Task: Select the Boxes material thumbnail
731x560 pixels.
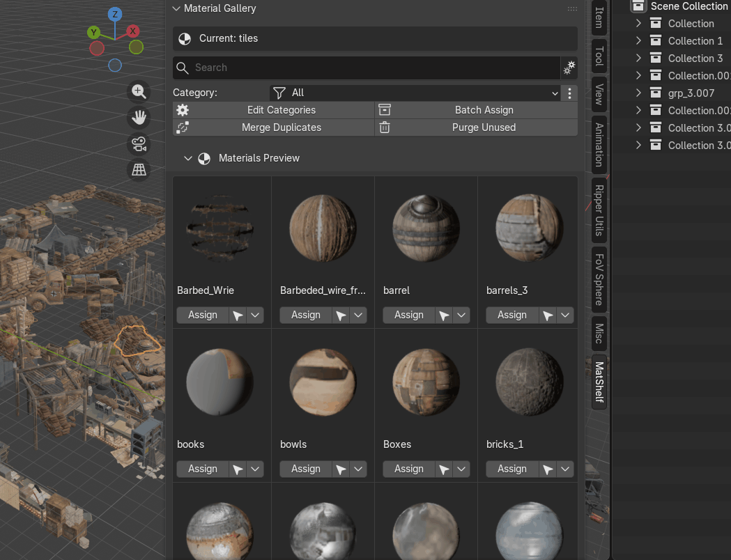Action: coord(426,382)
